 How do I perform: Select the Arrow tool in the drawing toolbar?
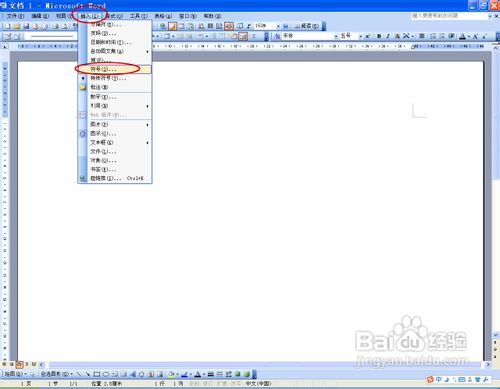[88, 374]
